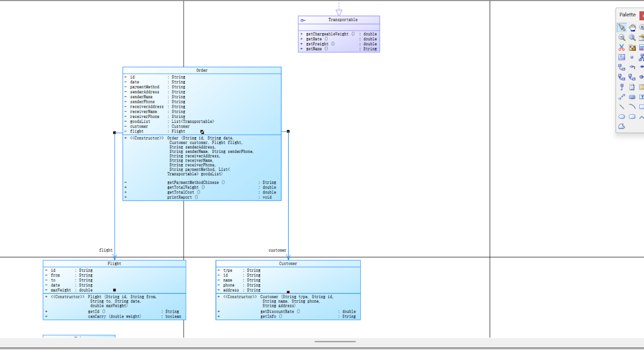Select the straight Line drawing tool
The width and height of the screenshot is (644, 350).
[x=622, y=107]
